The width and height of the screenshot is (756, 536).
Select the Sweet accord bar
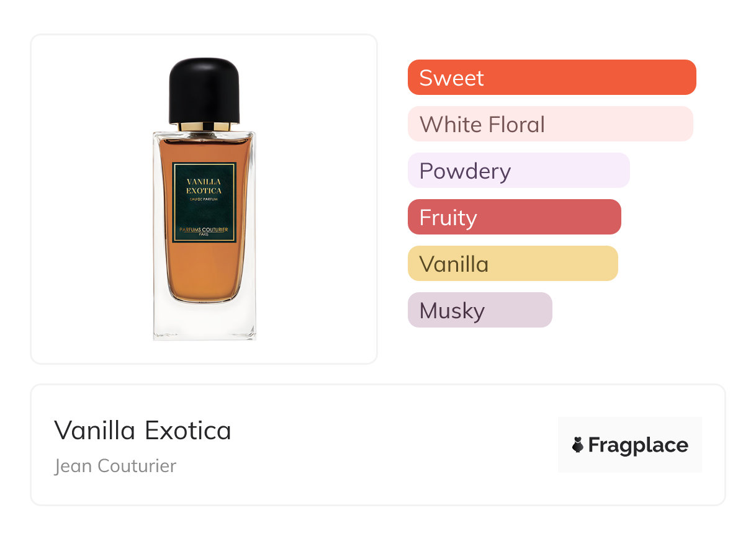(x=552, y=78)
